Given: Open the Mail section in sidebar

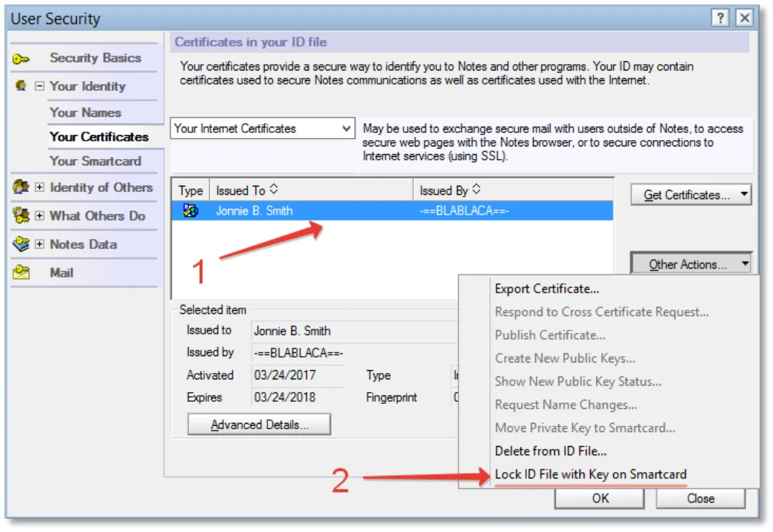Looking at the screenshot, I should click(62, 273).
